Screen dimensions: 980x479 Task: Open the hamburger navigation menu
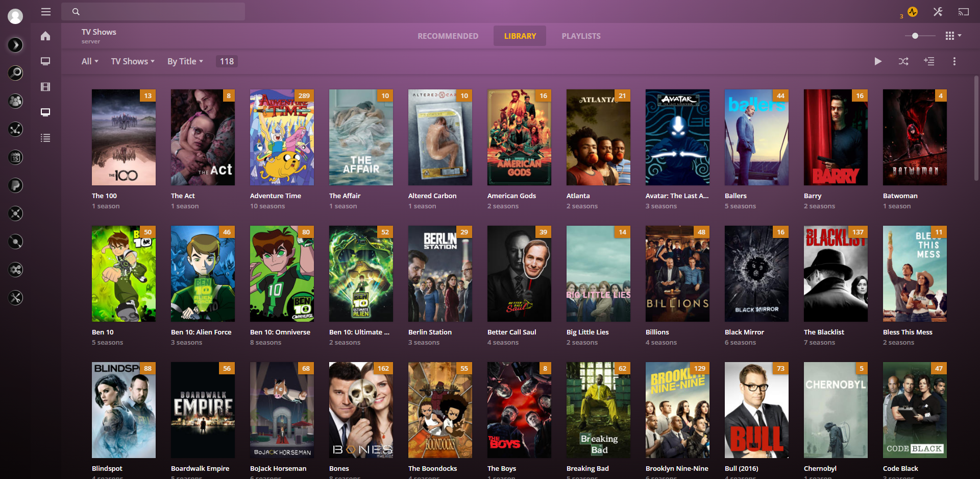click(46, 12)
